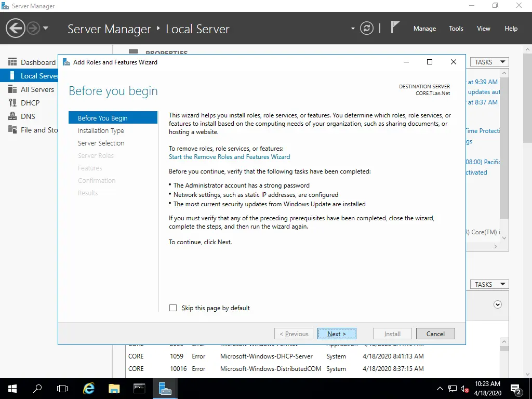Cancel the Add Roles and Features Wizard
Image resolution: width=532 pixels, height=399 pixels.
tap(435, 334)
